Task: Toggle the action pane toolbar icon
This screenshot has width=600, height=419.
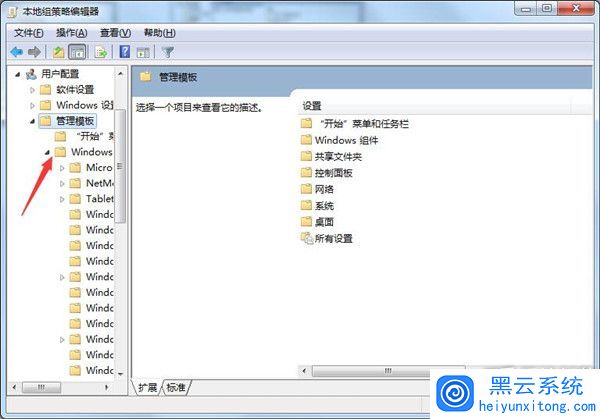Action: click(x=143, y=52)
